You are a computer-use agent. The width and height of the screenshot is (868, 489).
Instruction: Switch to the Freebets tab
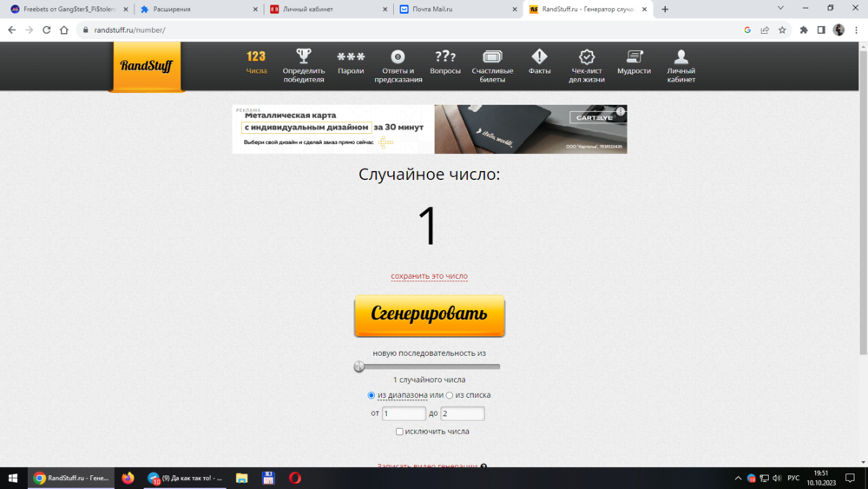[x=69, y=10]
